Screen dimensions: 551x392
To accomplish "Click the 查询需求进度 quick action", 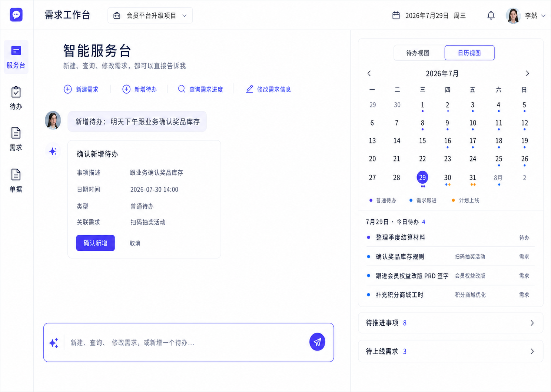I will tap(200, 89).
